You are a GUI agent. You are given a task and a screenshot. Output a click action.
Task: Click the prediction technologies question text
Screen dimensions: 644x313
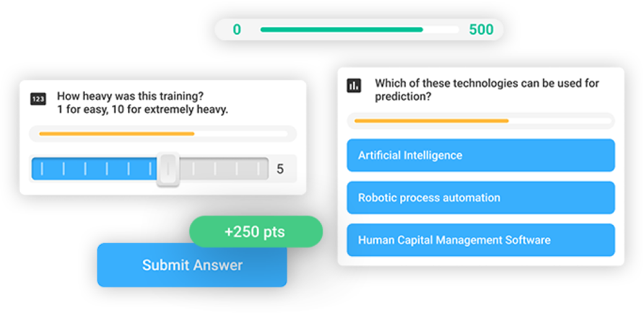point(487,90)
